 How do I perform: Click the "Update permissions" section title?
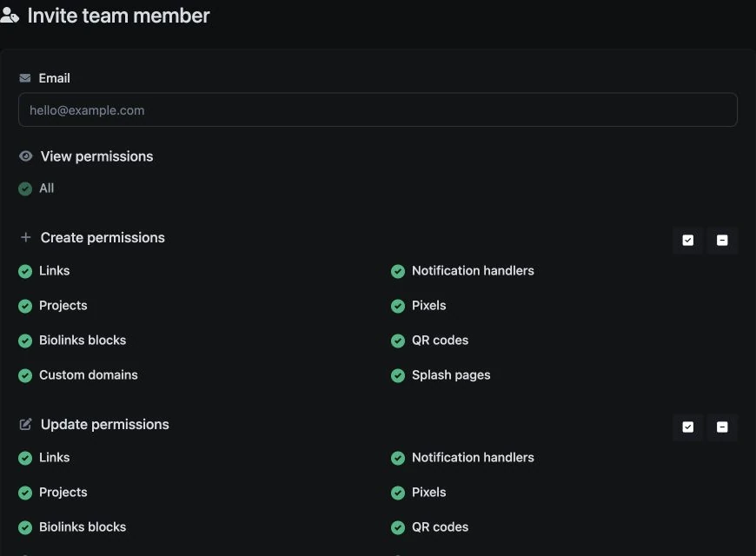click(105, 424)
